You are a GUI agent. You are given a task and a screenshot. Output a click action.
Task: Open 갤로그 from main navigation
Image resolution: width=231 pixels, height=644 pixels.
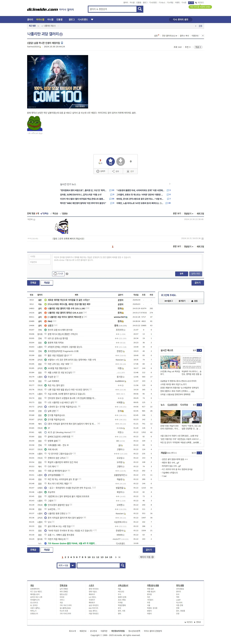pyautogui.click(x=72, y=20)
